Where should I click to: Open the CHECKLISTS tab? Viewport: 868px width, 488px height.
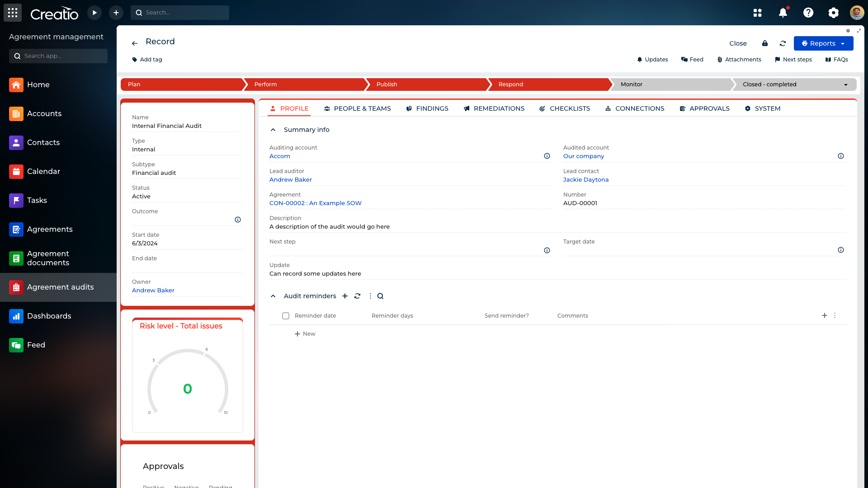(565, 108)
